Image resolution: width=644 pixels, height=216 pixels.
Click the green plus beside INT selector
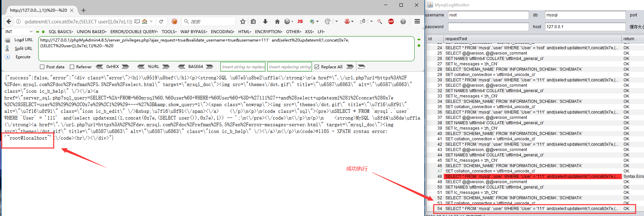click(x=43, y=32)
